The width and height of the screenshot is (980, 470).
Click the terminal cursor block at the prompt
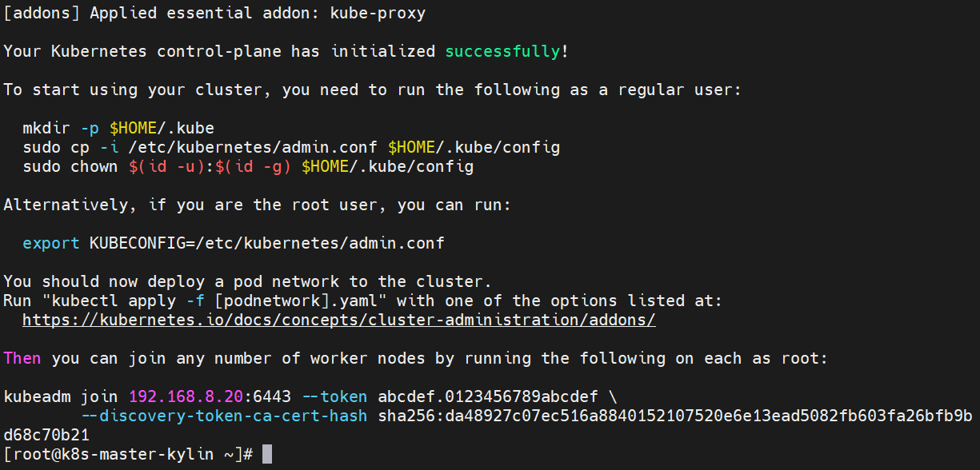(267, 454)
